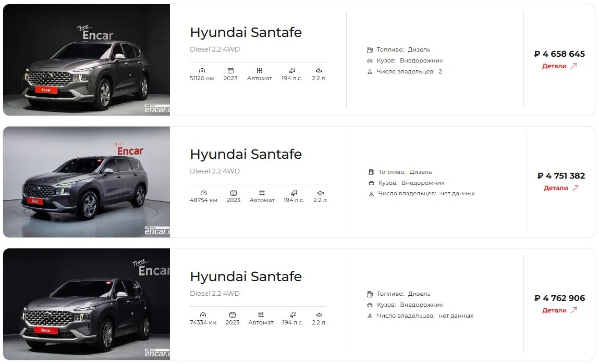Click the 'Diesel 2.2 4WD' subtitle of the first listing

215,49
